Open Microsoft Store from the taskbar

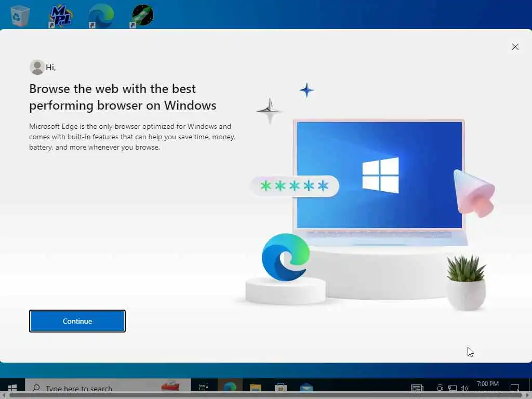(281, 388)
